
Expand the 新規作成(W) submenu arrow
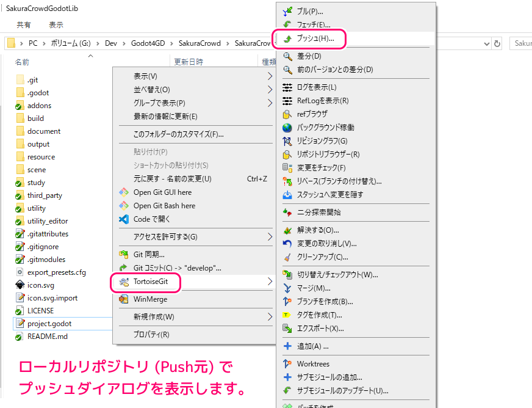point(270,317)
